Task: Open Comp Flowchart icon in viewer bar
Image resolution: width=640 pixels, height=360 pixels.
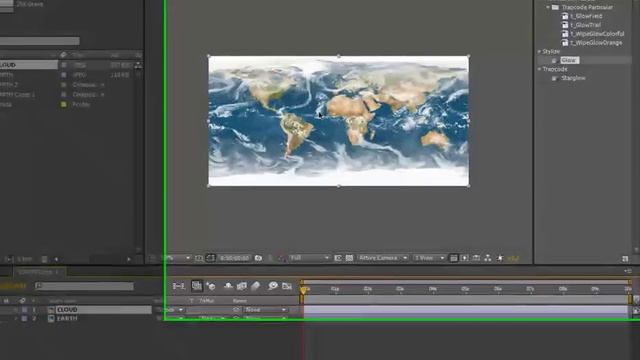Action: [x=488, y=258]
